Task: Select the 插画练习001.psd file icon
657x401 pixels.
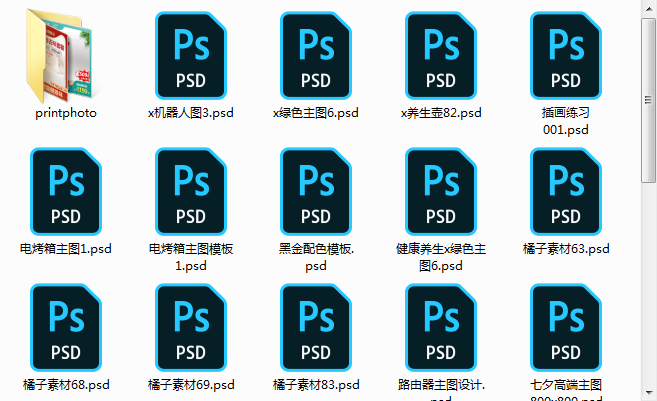Action: (566, 55)
